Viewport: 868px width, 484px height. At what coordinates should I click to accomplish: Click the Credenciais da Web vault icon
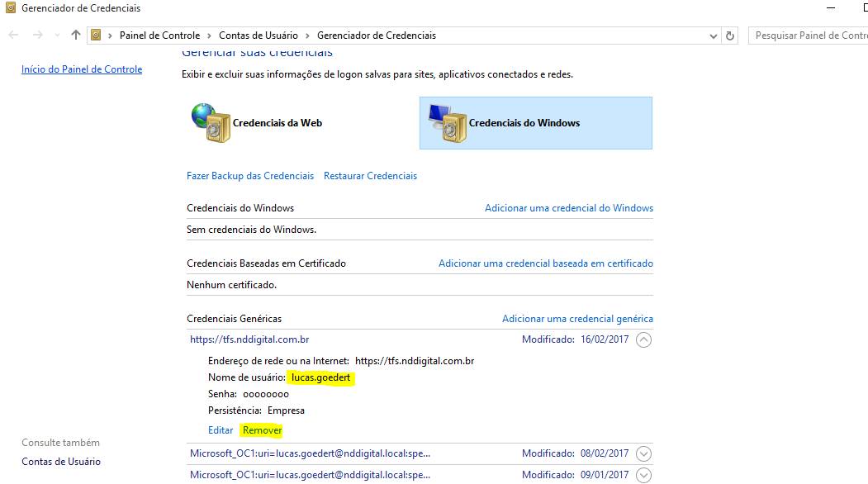tap(211, 123)
